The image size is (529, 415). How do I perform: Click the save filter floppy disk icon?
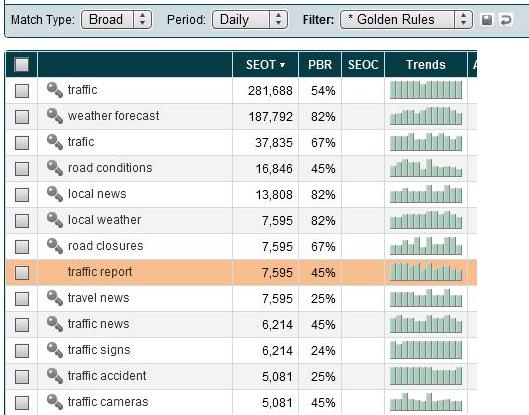click(x=487, y=20)
